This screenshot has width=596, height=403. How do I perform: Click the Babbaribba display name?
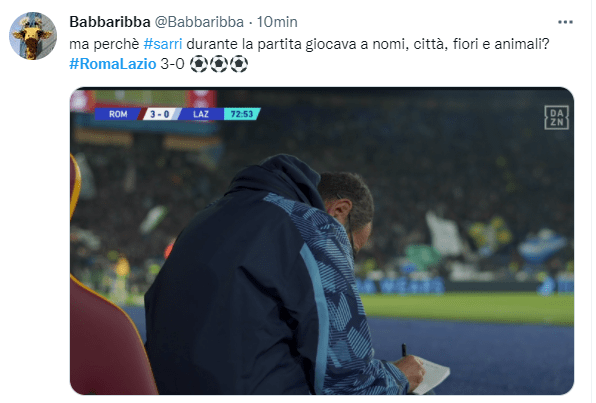point(110,22)
